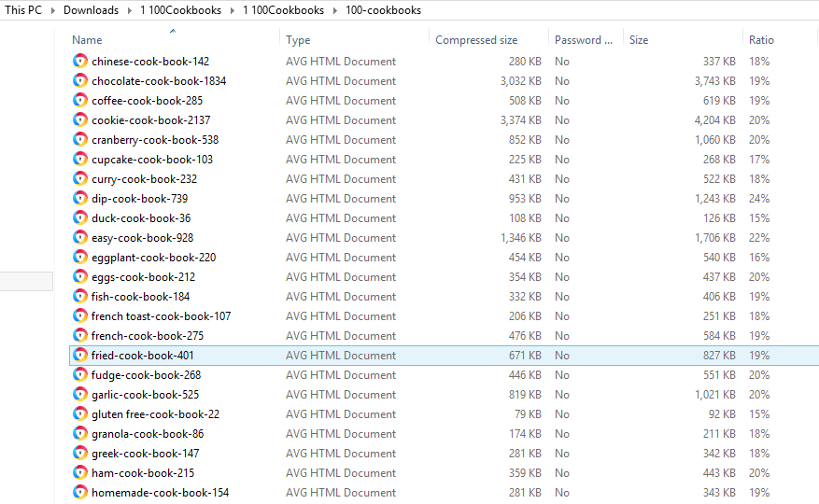
Task: Select file name chinese-cook-book-142
Action: point(150,62)
